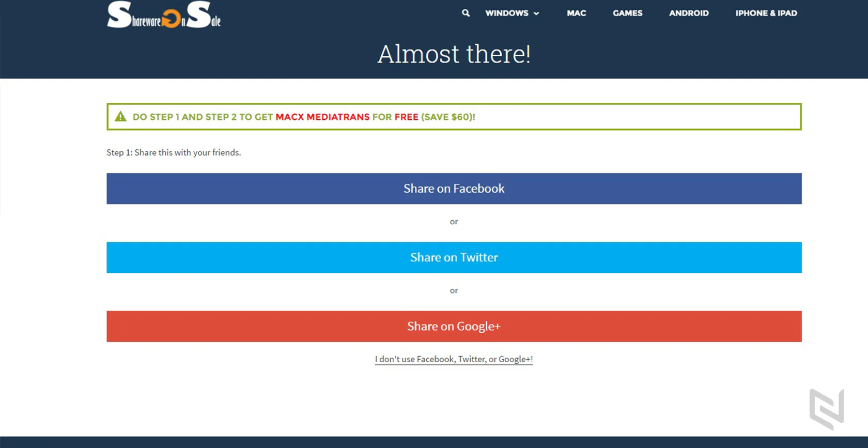Go to the Mac section
868x448 pixels.
[x=577, y=13]
